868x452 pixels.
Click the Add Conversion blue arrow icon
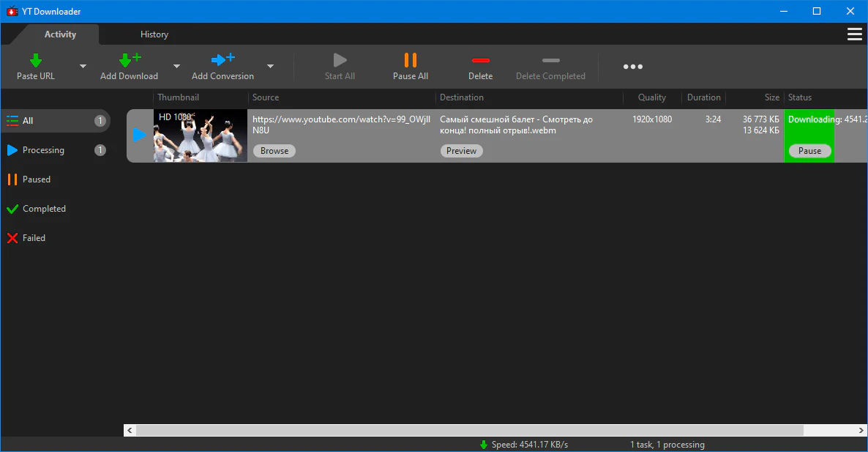[x=222, y=60]
